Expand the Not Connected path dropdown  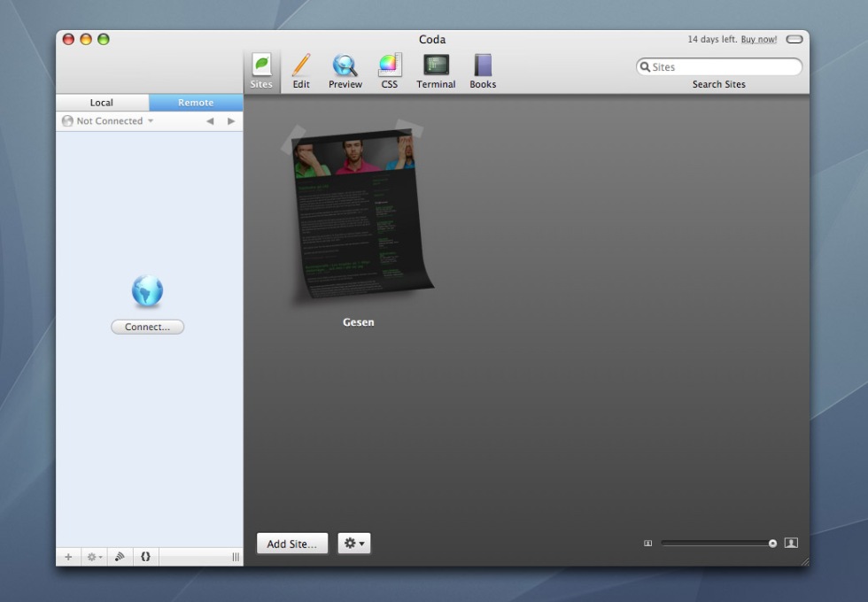coord(109,121)
